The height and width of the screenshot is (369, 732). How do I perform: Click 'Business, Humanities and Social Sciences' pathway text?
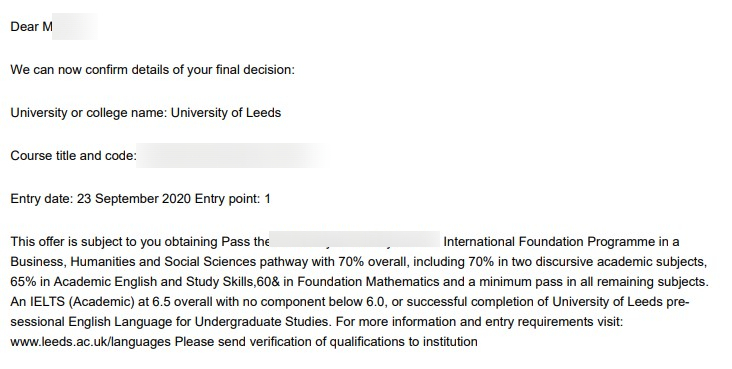click(x=133, y=262)
